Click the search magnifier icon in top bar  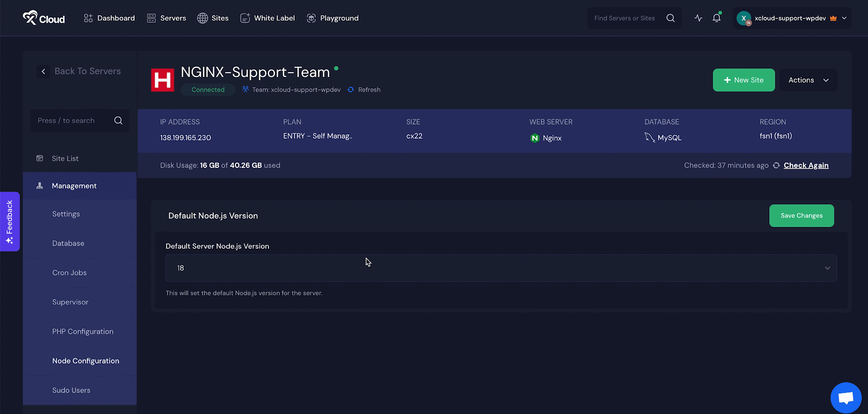click(x=671, y=18)
